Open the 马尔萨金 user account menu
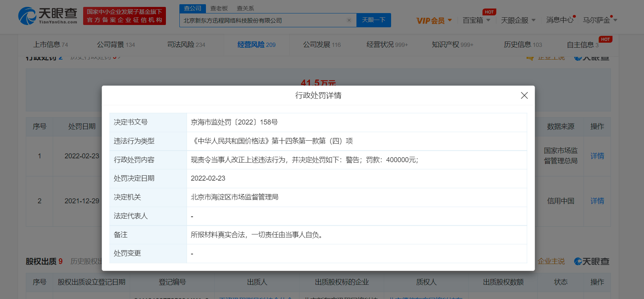Viewport: 644px width, 299px height. tap(600, 20)
